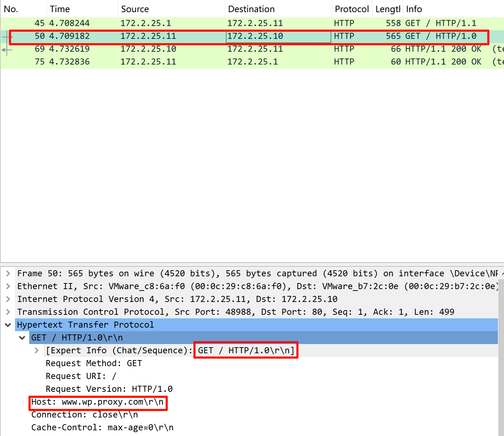Expand Internet Protocol Version 4 section

coord(8,299)
